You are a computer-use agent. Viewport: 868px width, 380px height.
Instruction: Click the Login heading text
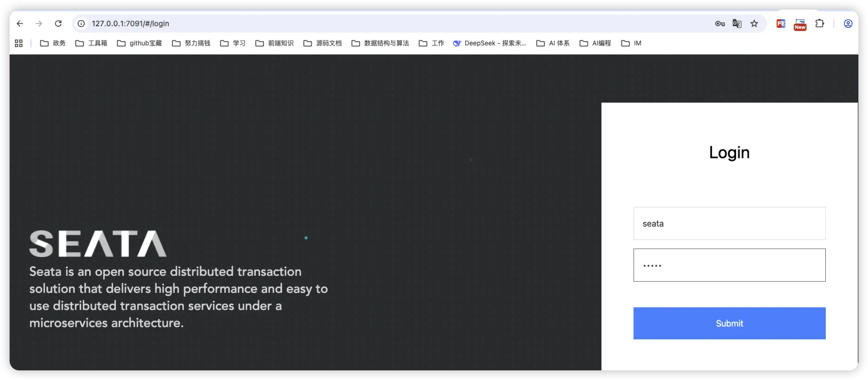coord(729,152)
